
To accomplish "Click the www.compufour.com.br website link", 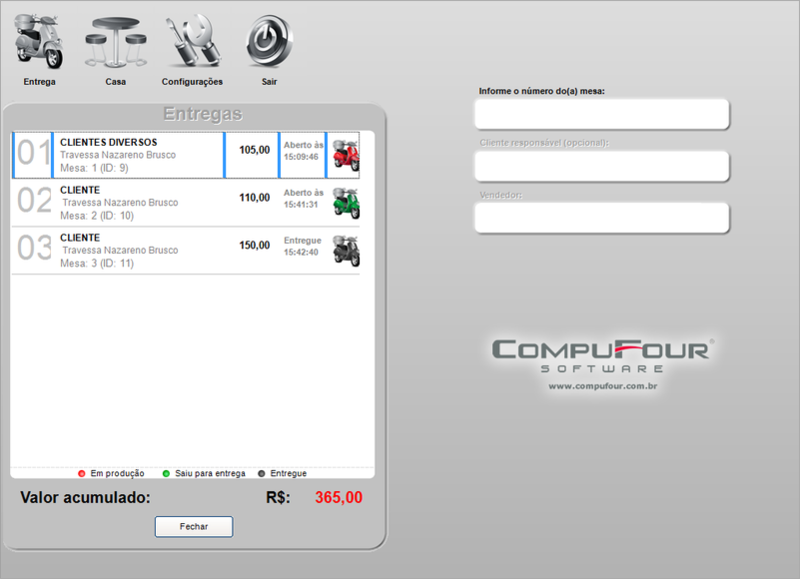I will (x=602, y=386).
